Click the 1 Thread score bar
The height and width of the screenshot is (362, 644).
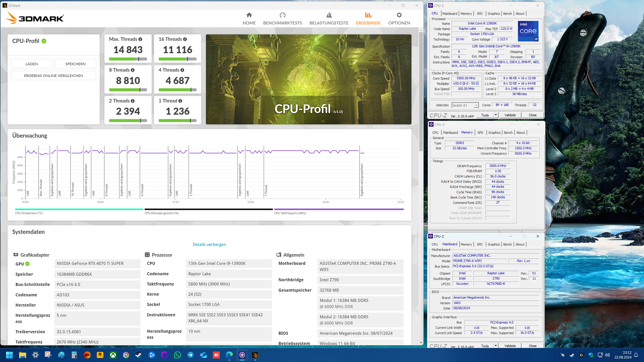[177, 121]
